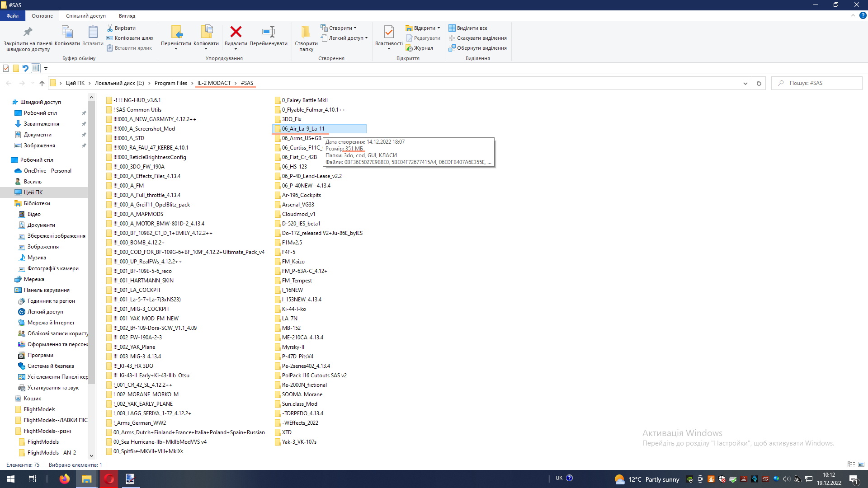Switch to details list view icon
This screenshot has width=868, height=488.
(x=851, y=465)
